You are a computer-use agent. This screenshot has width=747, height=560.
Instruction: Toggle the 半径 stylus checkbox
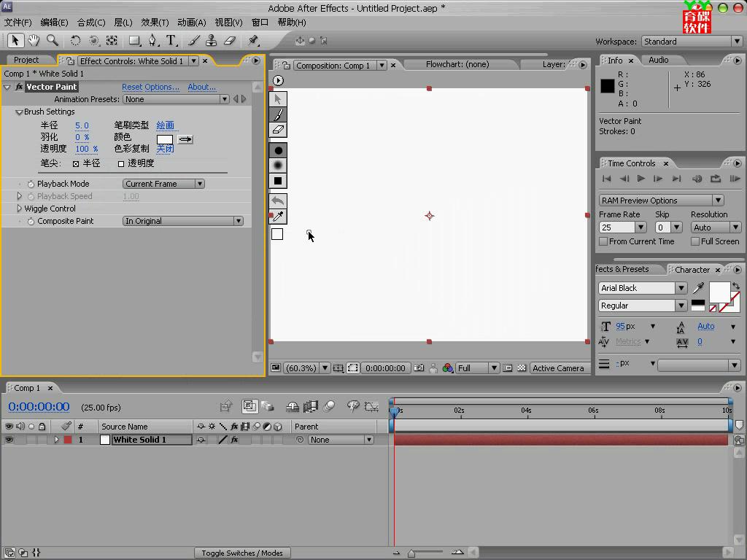click(x=76, y=164)
